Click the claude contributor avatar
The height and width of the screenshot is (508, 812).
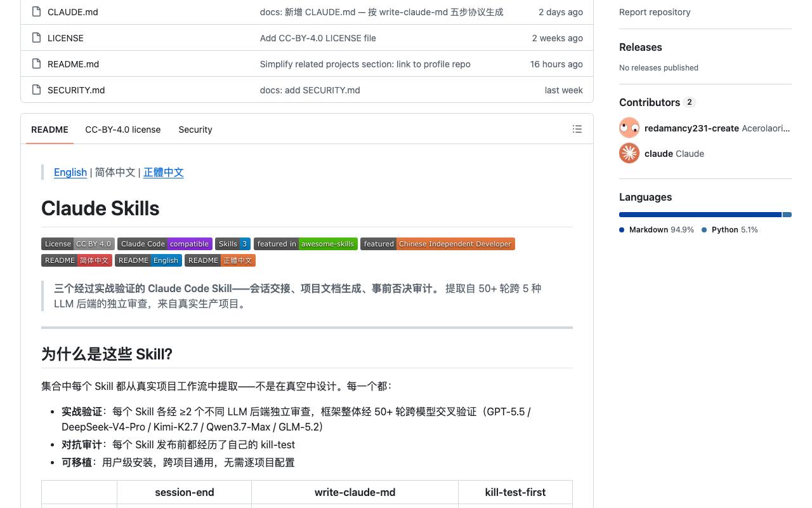(629, 153)
